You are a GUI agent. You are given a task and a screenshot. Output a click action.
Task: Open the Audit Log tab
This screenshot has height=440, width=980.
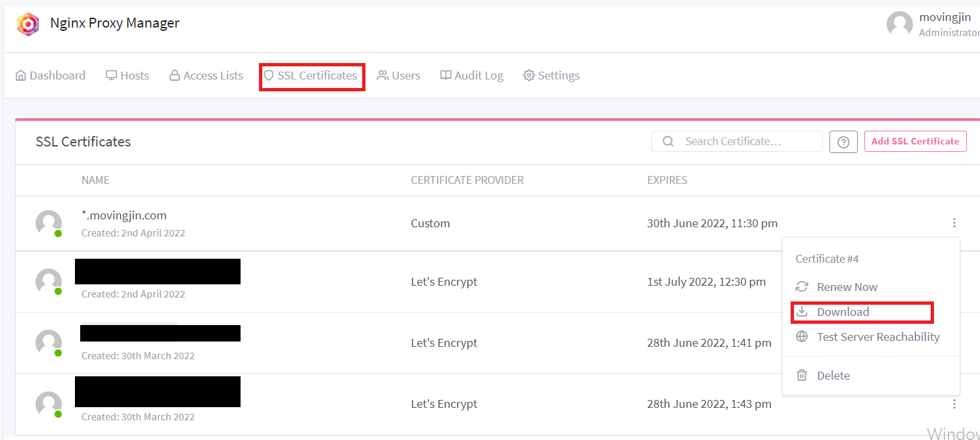pyautogui.click(x=472, y=76)
